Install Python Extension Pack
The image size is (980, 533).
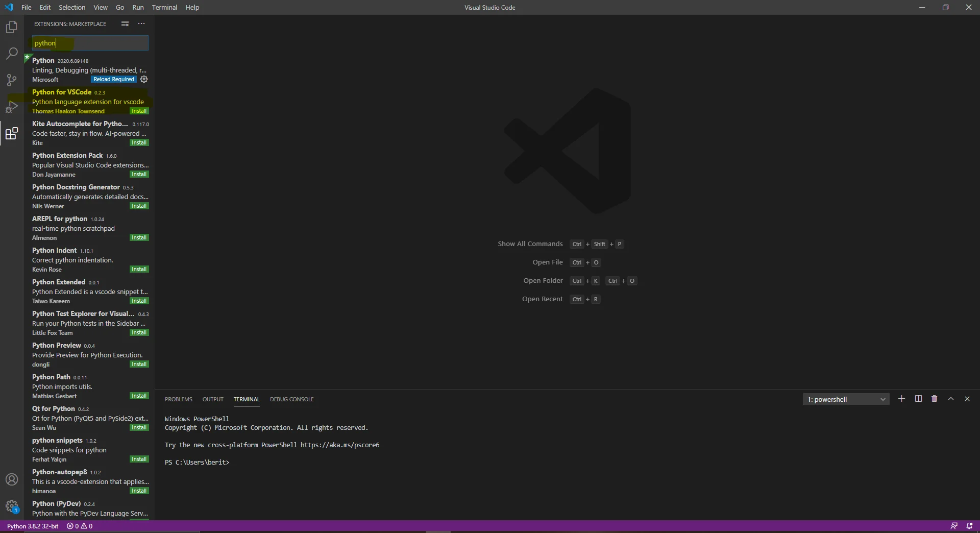(x=139, y=174)
